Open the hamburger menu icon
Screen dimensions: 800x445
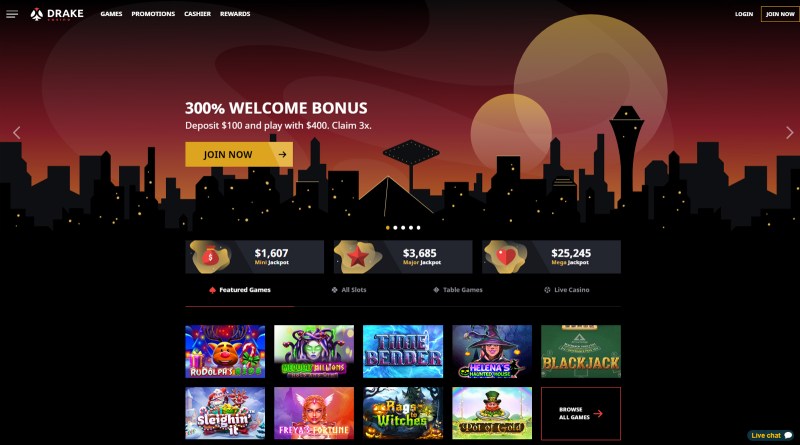12,14
